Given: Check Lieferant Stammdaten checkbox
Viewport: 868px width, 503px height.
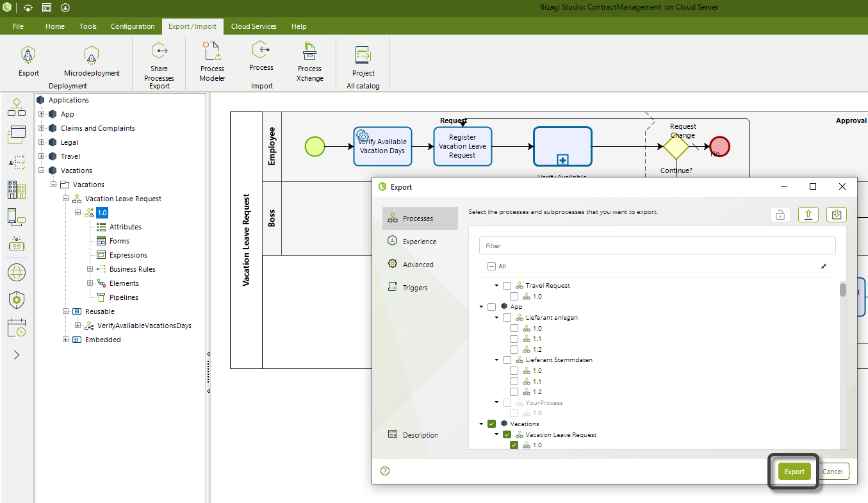Looking at the screenshot, I should [x=507, y=360].
